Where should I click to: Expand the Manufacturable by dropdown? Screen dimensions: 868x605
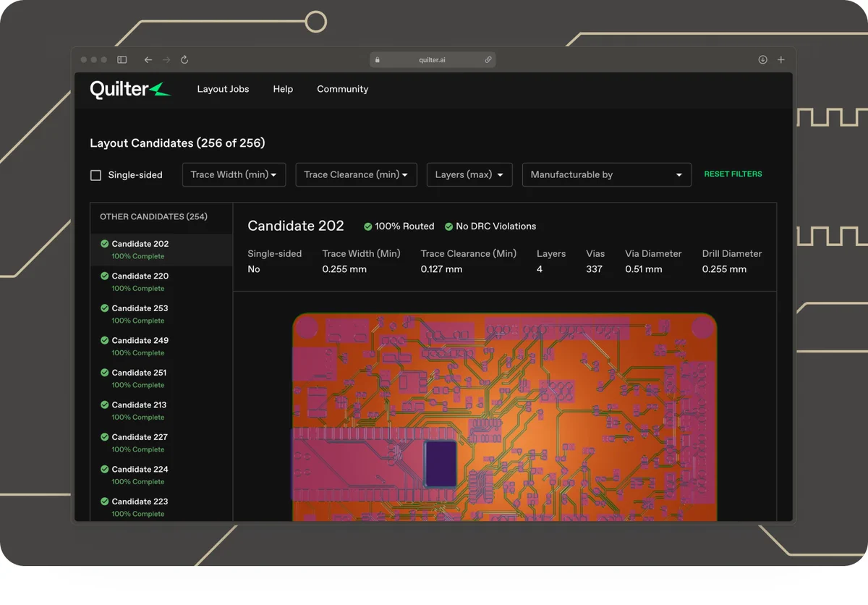[x=606, y=175]
